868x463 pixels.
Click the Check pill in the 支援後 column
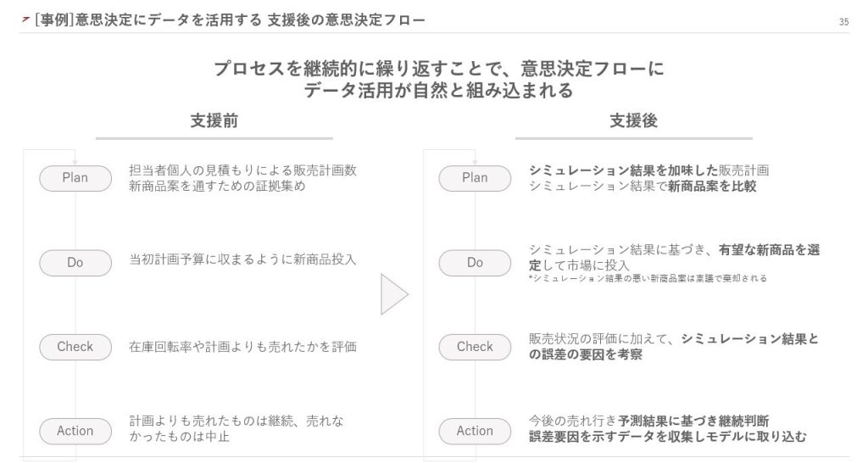click(x=475, y=347)
